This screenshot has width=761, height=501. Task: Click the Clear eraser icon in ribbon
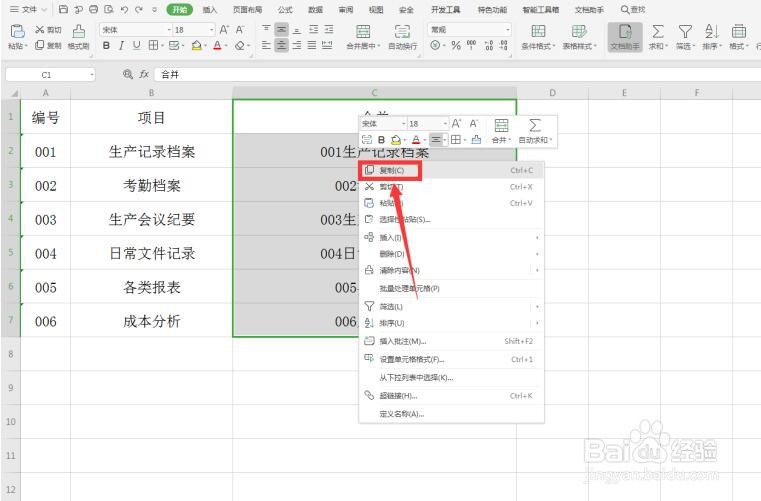click(240, 46)
